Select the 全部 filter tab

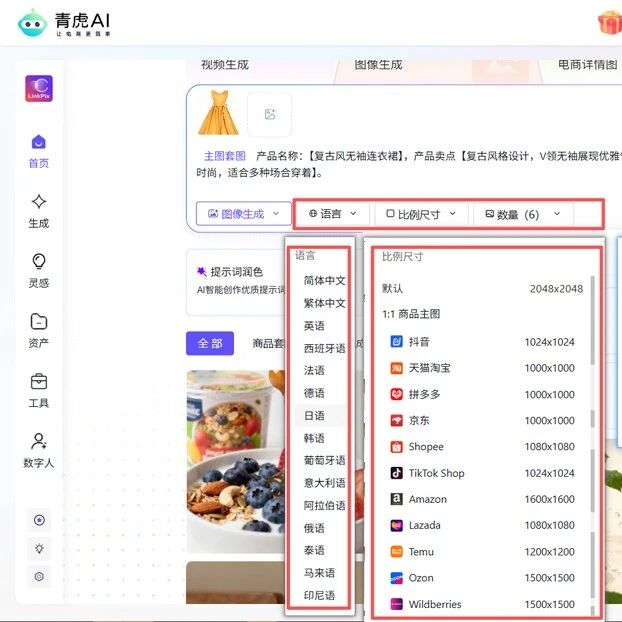click(210, 343)
